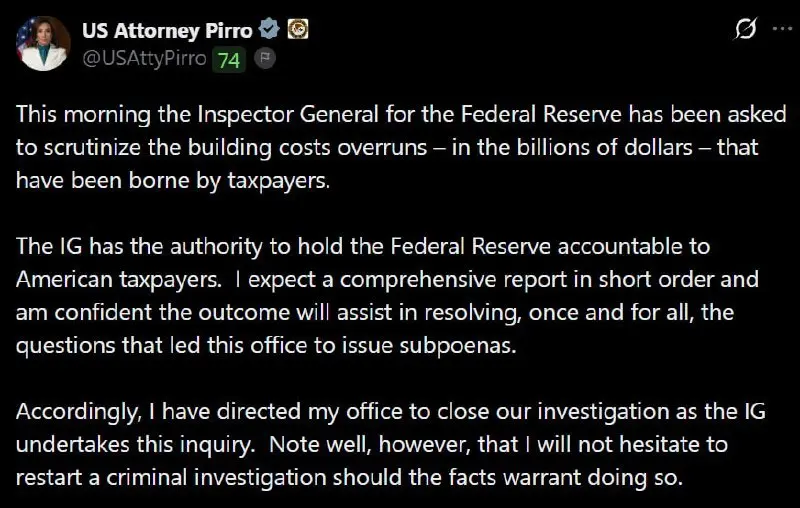Viewport: 800px width, 508px height.
Task: Click the @USAttyPirro handle
Action: coord(144,59)
